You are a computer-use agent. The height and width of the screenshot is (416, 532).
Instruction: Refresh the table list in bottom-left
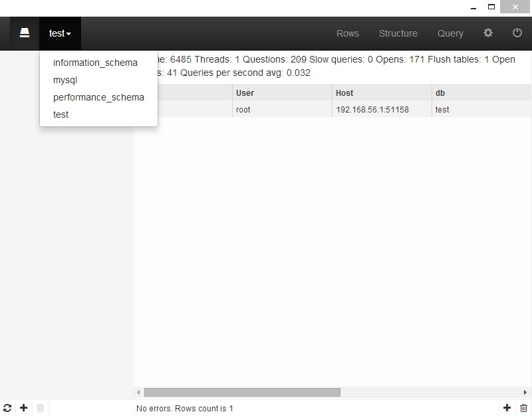(x=7, y=408)
